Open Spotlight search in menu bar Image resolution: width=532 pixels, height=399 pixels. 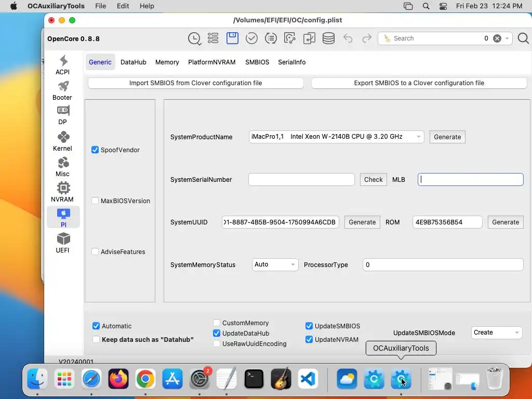point(426,6)
